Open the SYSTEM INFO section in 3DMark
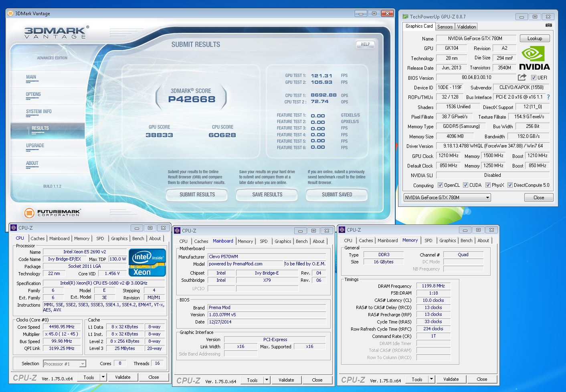This screenshot has width=566, height=392. (x=39, y=111)
